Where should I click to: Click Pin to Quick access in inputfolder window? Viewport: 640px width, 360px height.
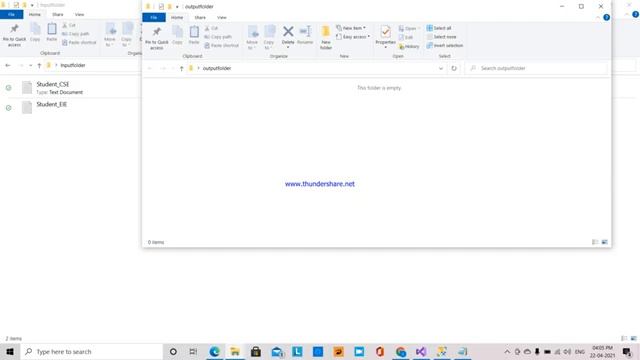pyautogui.click(x=14, y=35)
